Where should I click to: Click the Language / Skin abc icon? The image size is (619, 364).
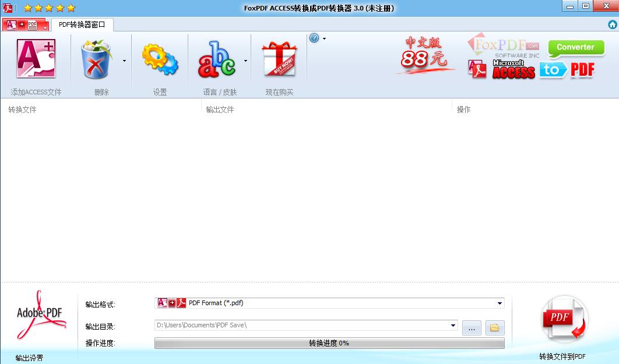pyautogui.click(x=217, y=59)
